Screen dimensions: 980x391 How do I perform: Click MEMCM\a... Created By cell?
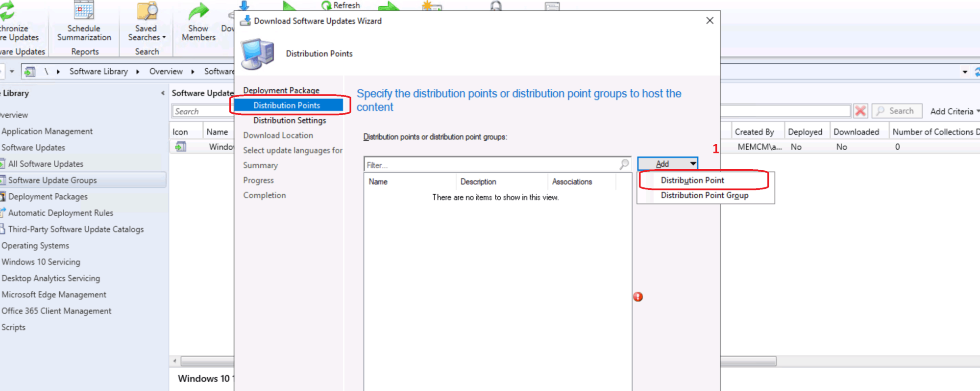[x=759, y=147]
